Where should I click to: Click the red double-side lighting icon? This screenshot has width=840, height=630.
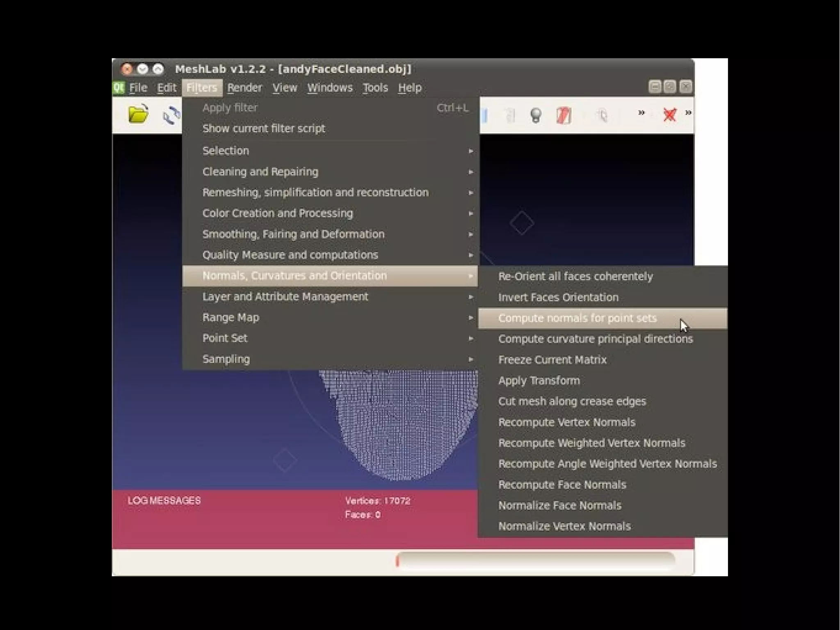(x=564, y=115)
